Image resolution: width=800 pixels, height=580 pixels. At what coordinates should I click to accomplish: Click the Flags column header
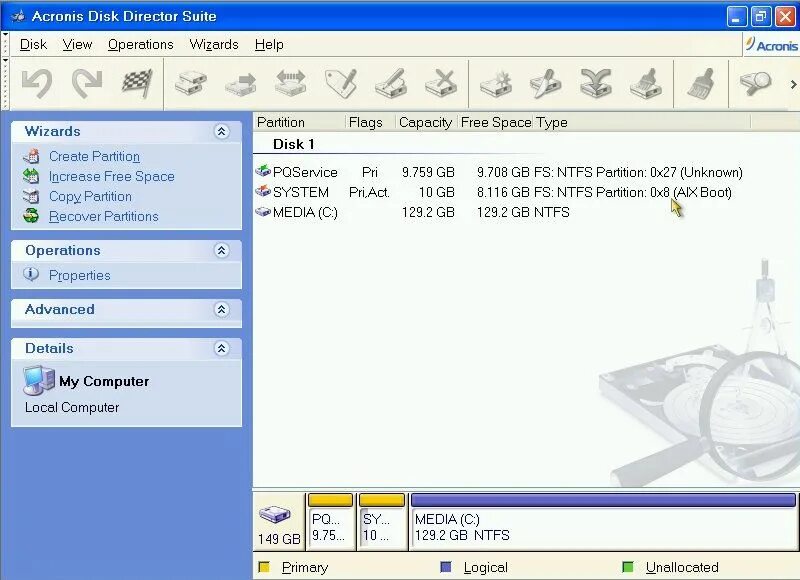(370, 122)
